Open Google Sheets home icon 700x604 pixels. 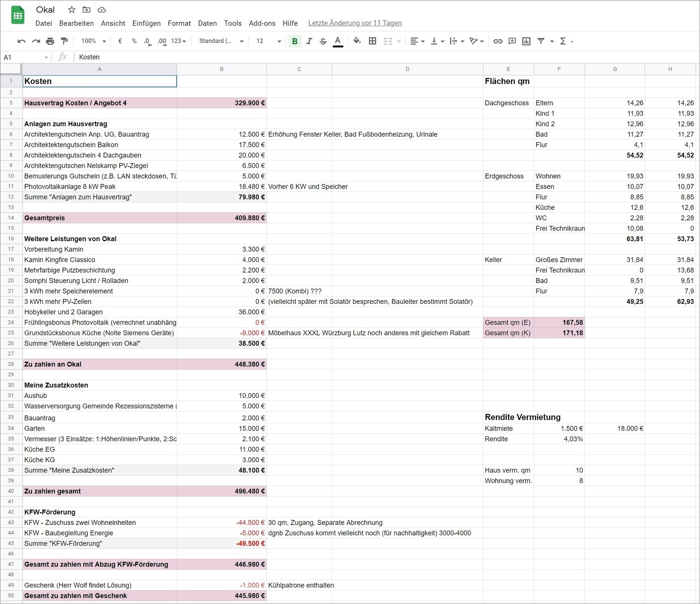tap(18, 15)
